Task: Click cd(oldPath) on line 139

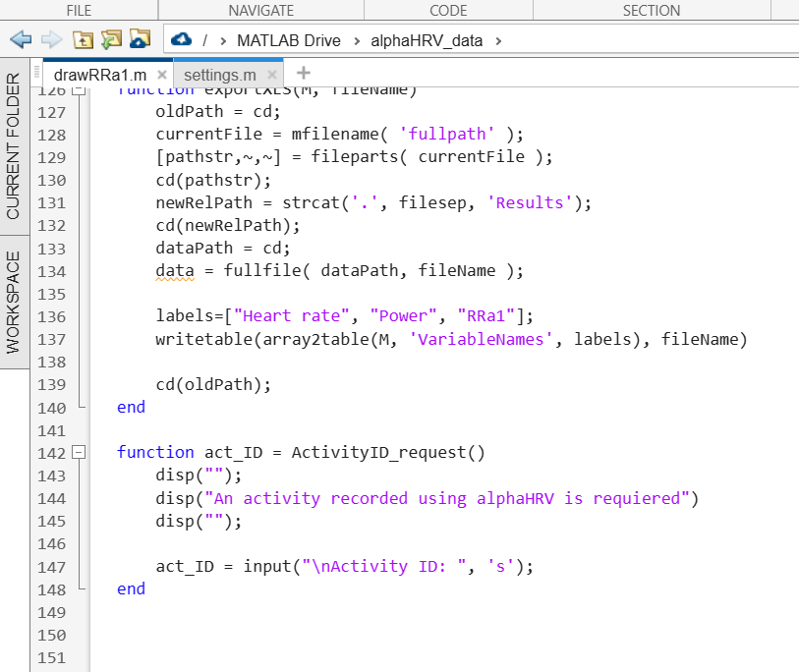Action: [x=213, y=384]
